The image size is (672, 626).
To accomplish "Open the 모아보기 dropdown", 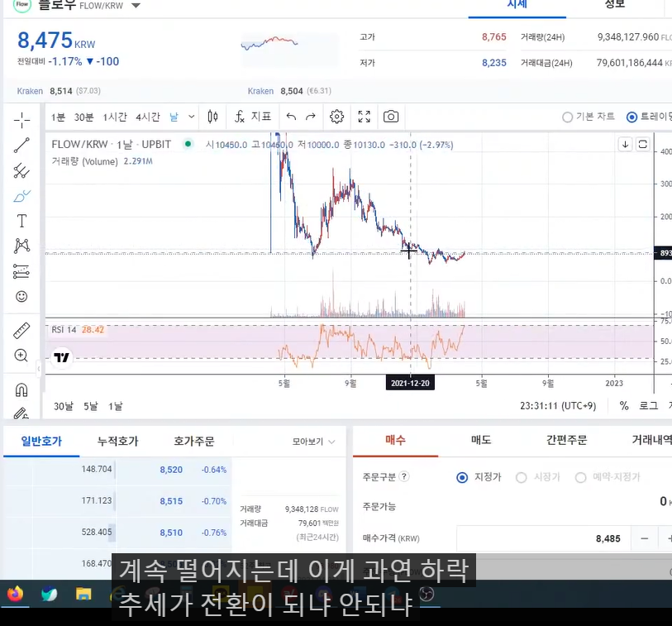I will point(313,442).
